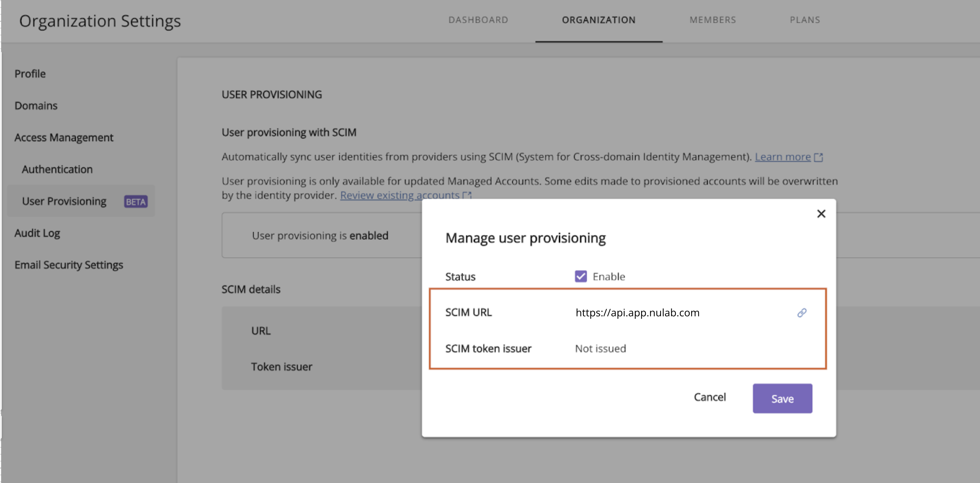The height and width of the screenshot is (483, 980).
Task: Select the Organization tab
Action: click(x=599, y=20)
